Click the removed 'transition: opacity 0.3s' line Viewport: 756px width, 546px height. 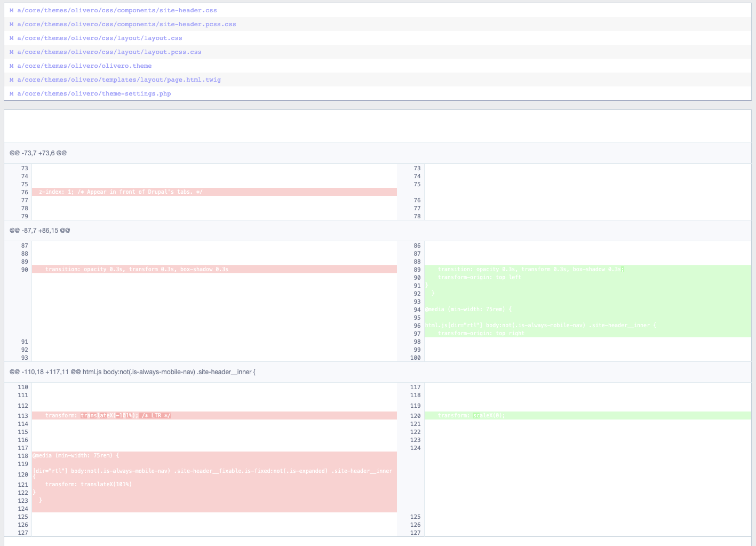coord(214,269)
